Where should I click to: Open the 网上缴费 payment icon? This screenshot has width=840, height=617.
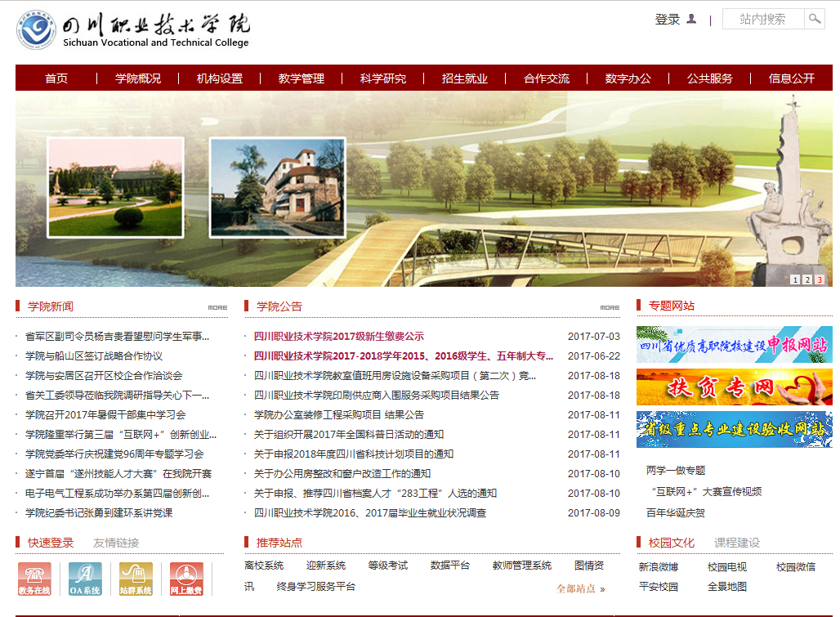click(186, 579)
